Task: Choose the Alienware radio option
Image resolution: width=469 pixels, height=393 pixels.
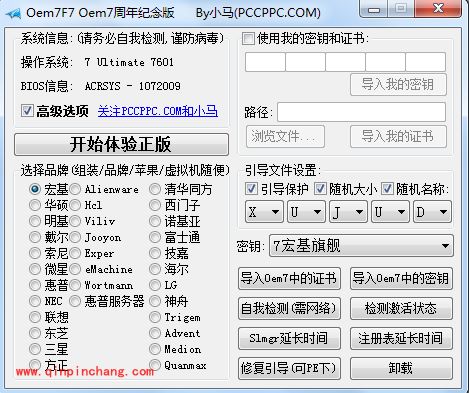Action: (75, 189)
